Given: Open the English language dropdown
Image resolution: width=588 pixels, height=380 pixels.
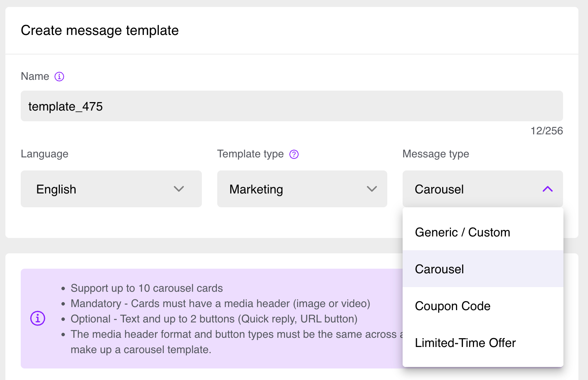Looking at the screenshot, I should click(111, 189).
